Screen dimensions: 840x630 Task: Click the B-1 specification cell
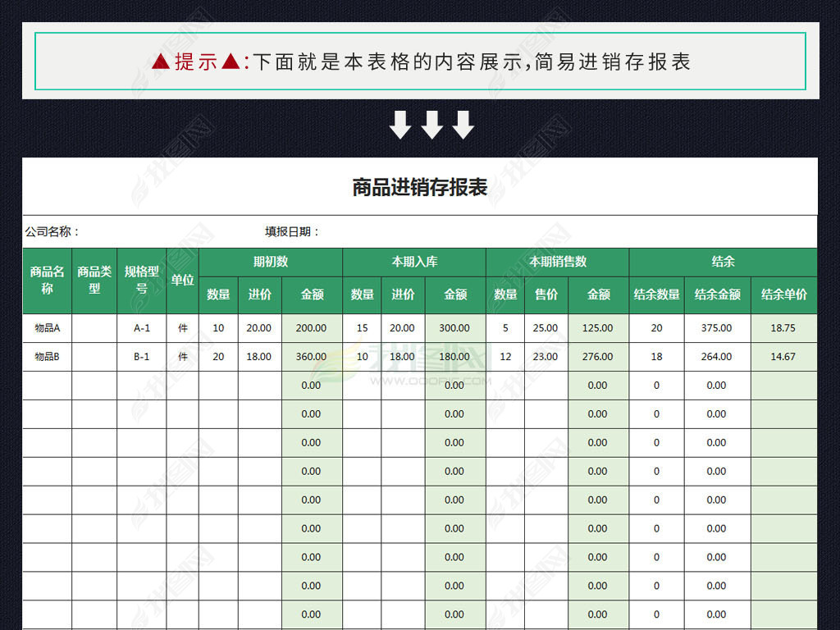(141, 357)
